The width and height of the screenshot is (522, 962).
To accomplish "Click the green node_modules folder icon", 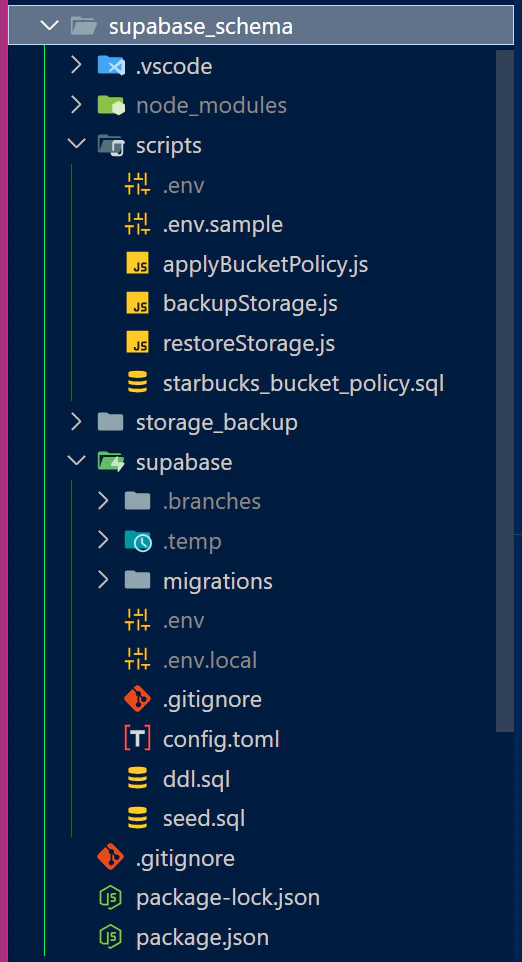I will pos(111,105).
